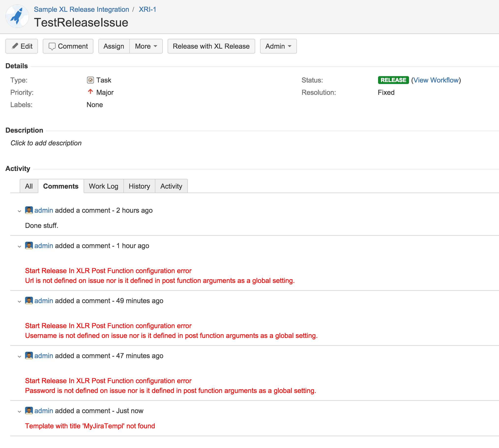The width and height of the screenshot is (499, 448).
Task: Click admin avatar on 'Just now' comment
Action: point(29,411)
